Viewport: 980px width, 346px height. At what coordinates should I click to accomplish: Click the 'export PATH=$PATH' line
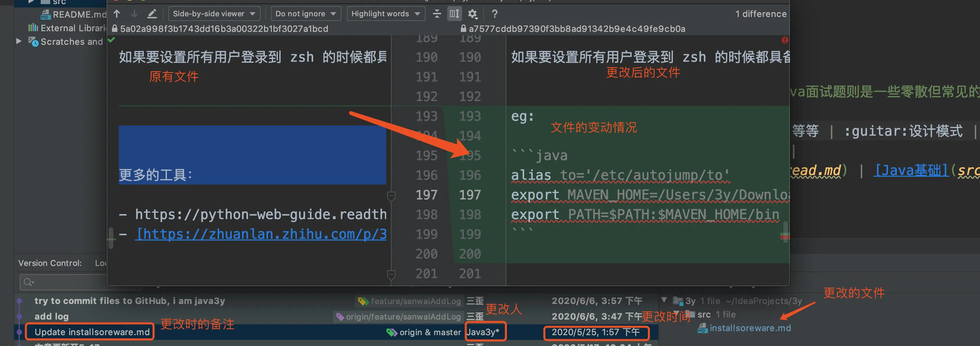coord(645,215)
